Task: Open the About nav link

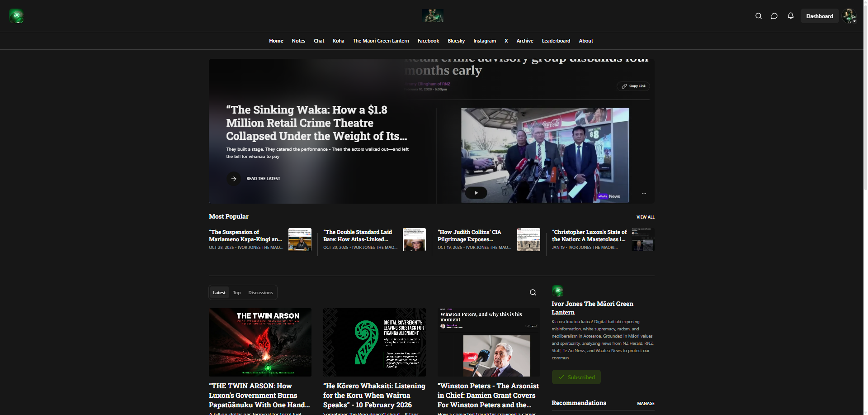Action: tap(586, 41)
